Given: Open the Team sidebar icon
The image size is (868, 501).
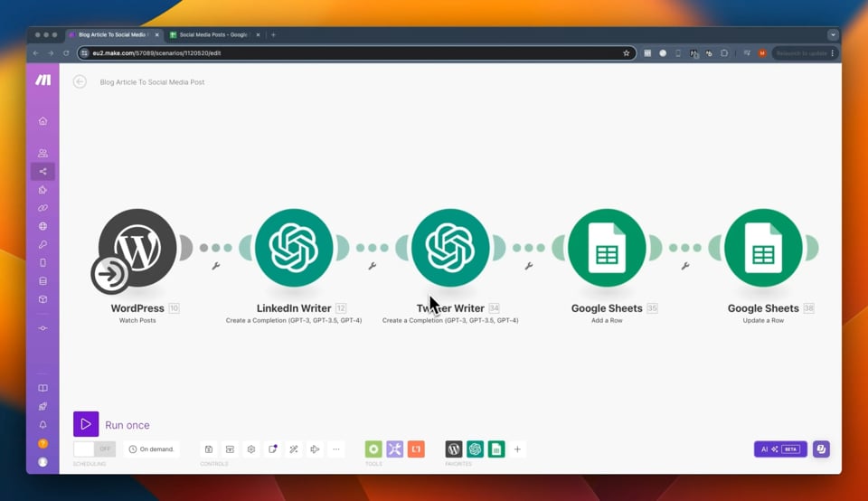Looking at the screenshot, I should tap(42, 153).
